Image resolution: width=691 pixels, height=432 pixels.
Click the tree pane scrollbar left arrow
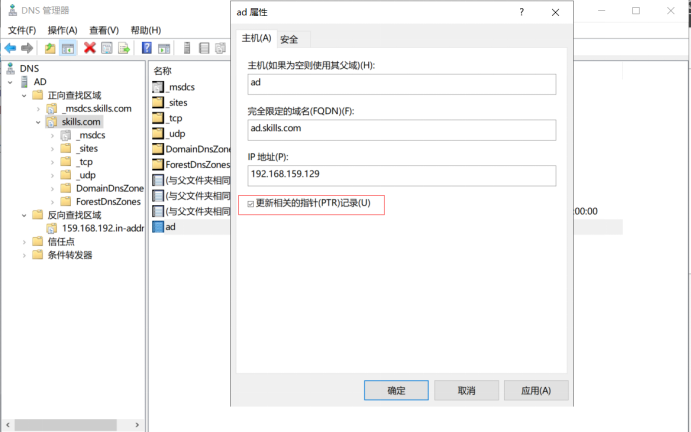(7, 425)
